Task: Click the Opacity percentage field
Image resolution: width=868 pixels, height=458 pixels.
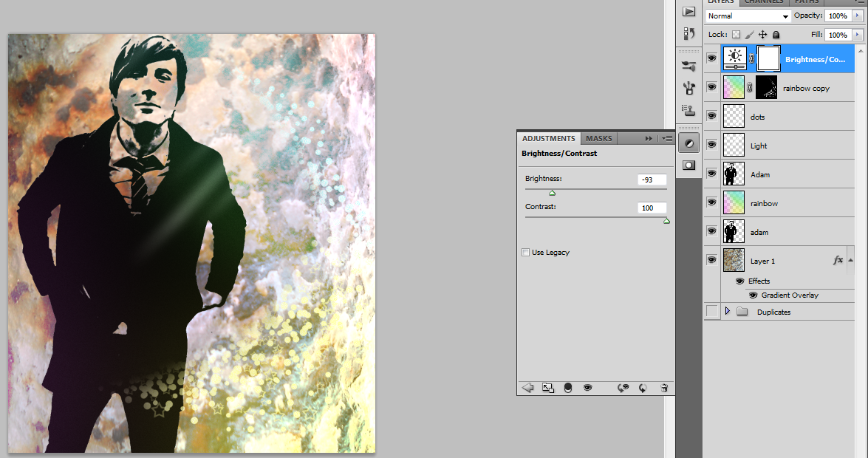Action: [x=838, y=16]
